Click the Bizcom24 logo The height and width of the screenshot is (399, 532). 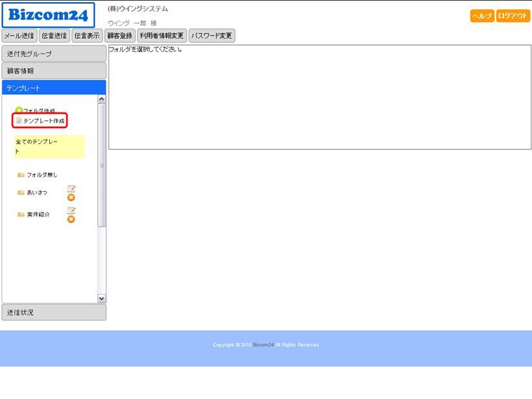point(48,15)
